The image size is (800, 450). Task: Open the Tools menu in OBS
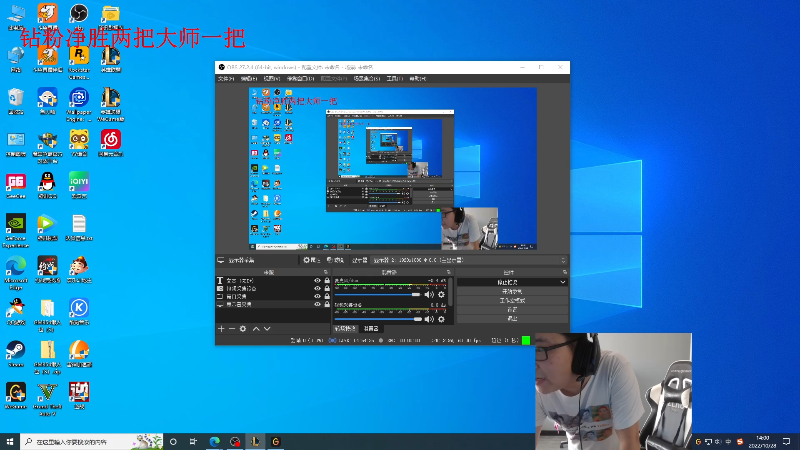click(x=394, y=79)
